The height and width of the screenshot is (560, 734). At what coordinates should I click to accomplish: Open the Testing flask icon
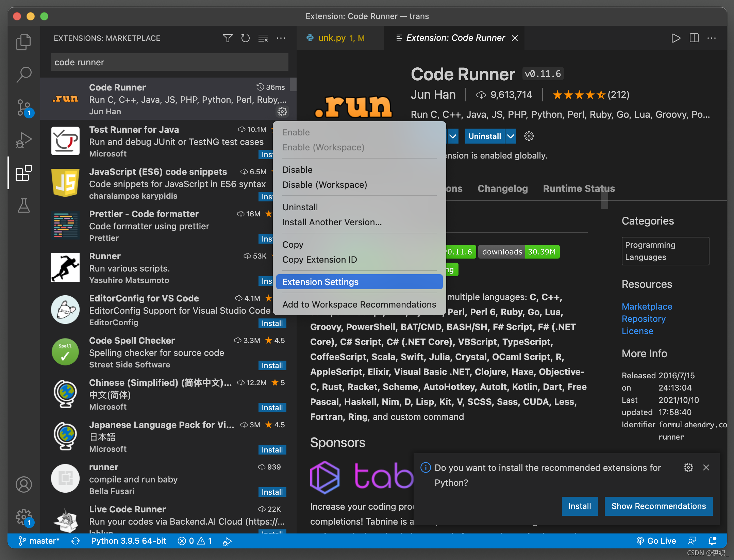pos(23,205)
